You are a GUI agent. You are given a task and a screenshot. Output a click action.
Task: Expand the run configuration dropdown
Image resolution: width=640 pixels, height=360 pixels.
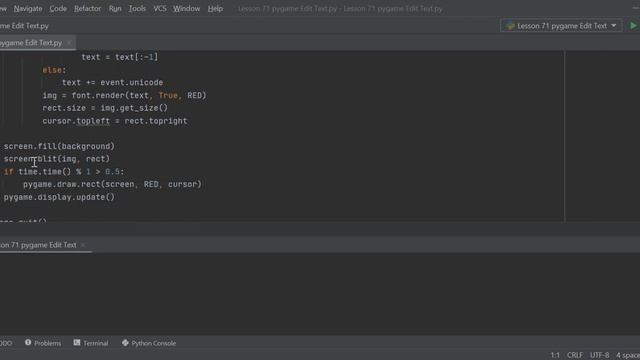561,26
